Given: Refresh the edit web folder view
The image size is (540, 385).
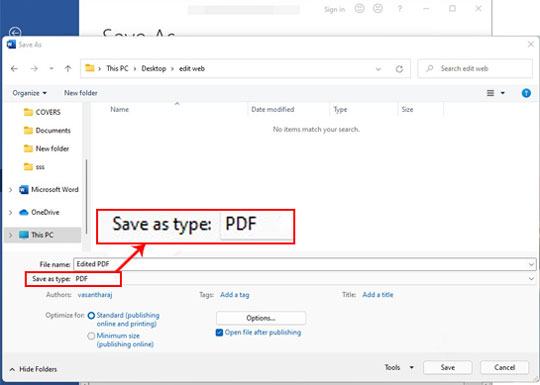Looking at the screenshot, I should coord(399,69).
